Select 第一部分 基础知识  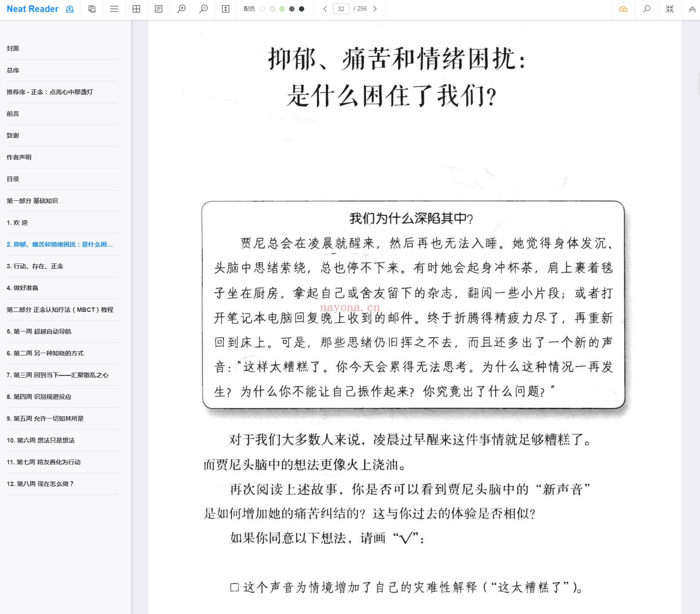click(63, 201)
